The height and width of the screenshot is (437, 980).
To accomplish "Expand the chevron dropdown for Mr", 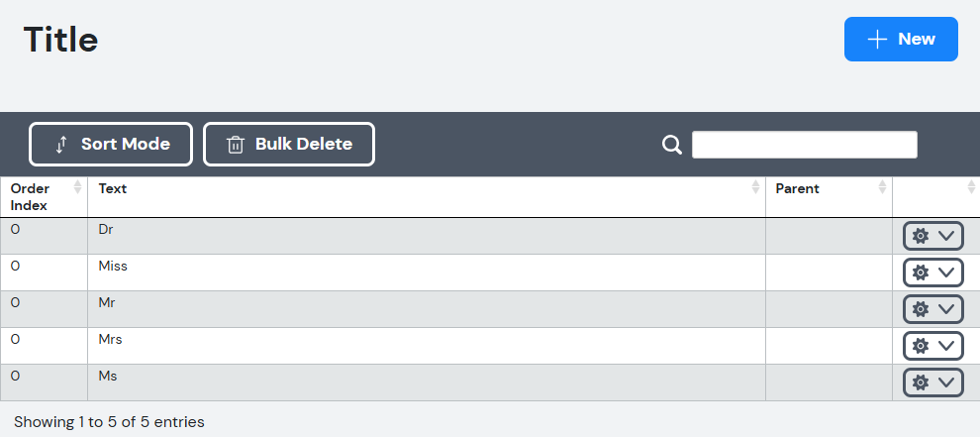I will pyautogui.click(x=946, y=309).
